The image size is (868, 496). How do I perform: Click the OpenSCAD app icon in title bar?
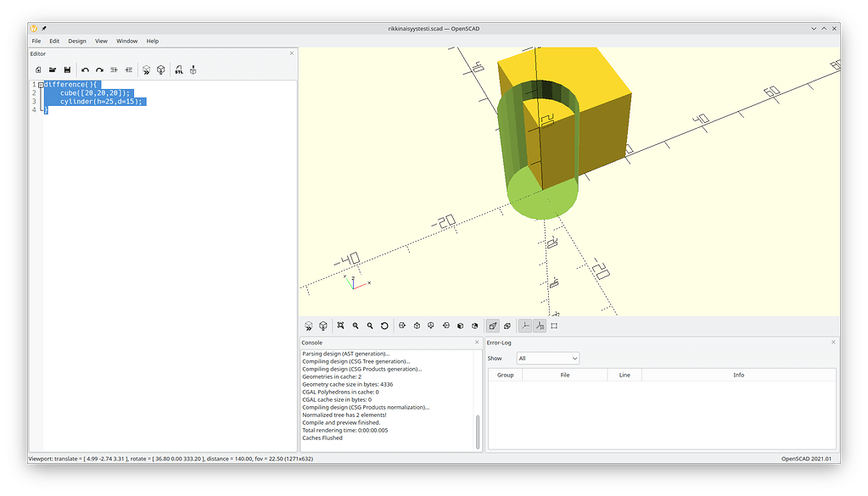tap(34, 28)
